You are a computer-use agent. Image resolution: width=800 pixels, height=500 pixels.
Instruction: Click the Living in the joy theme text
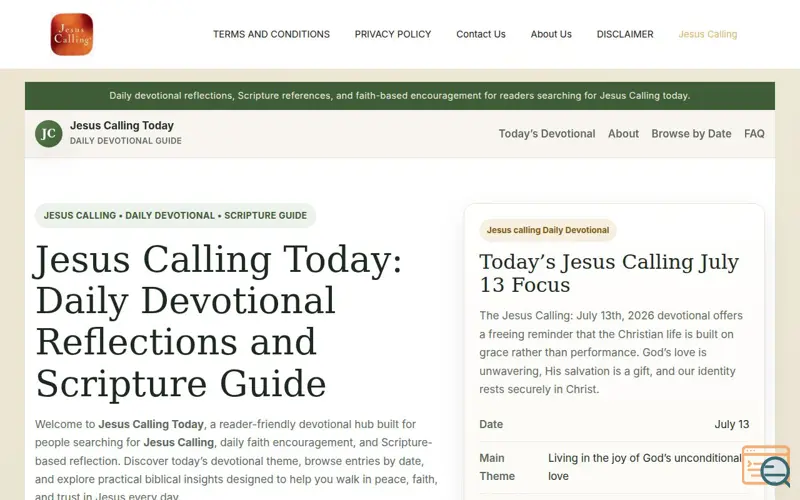point(644,467)
